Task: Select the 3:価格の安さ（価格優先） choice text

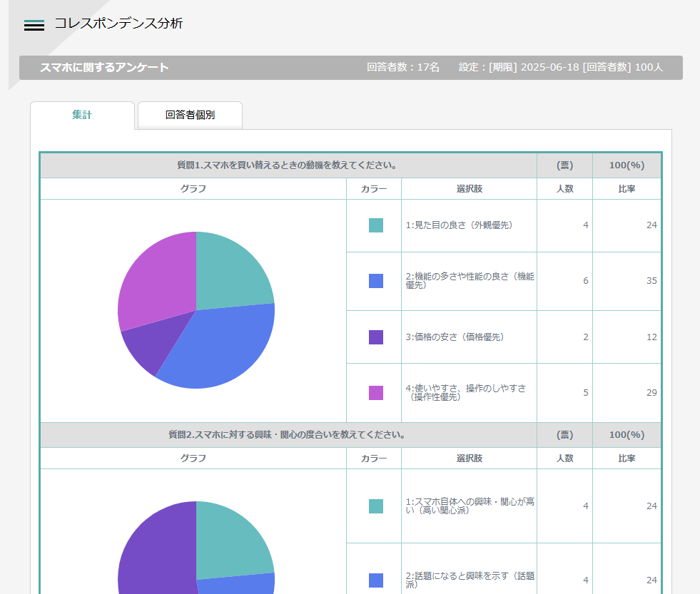Action: coord(455,337)
